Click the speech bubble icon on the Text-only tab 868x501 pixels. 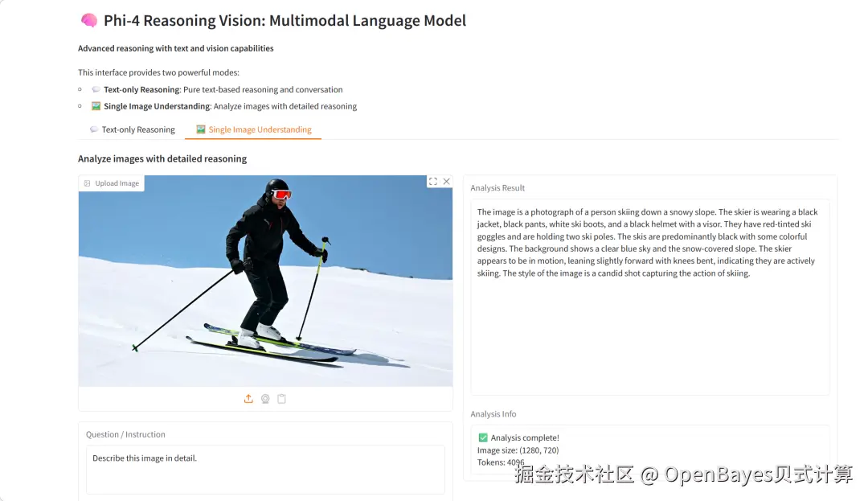coord(94,129)
